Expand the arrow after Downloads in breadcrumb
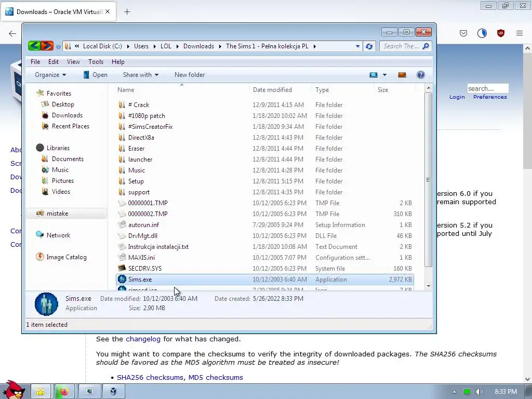The height and width of the screenshot is (399, 532). (220, 46)
